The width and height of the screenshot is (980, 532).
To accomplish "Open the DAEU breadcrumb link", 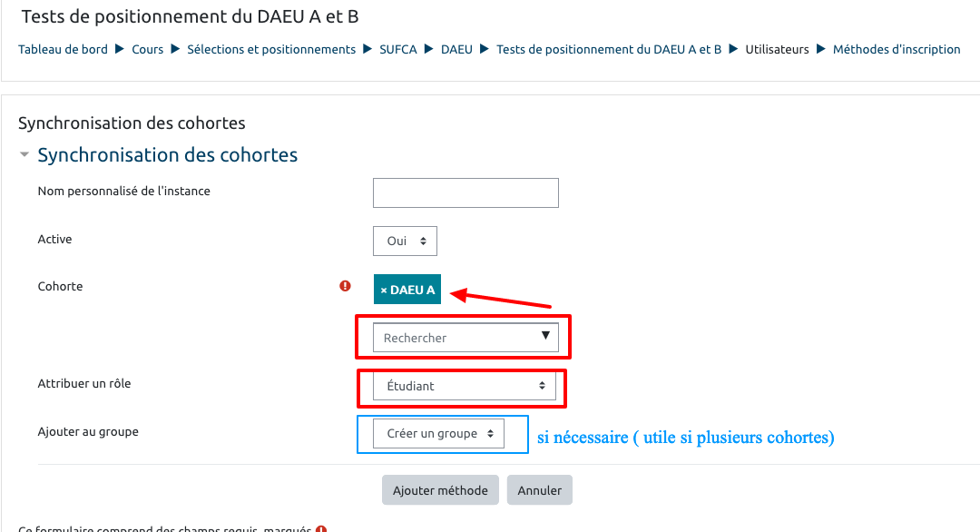I will [x=456, y=50].
